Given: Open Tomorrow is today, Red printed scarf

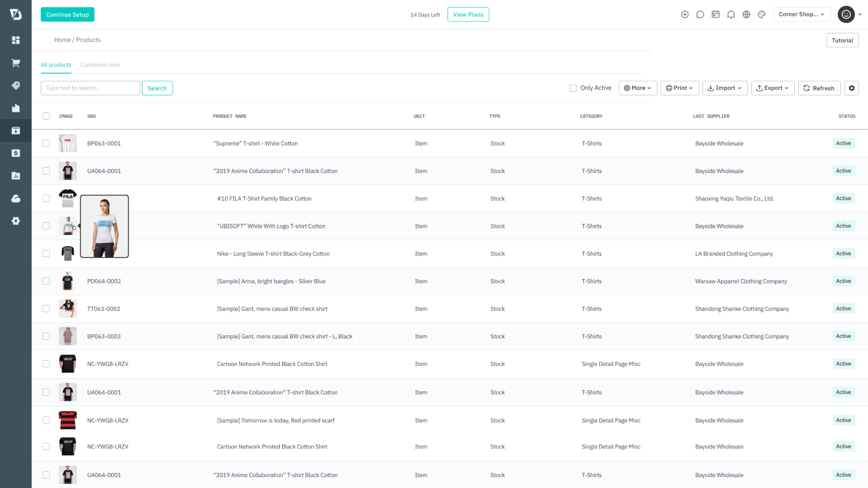Looking at the screenshot, I should pyautogui.click(x=276, y=420).
